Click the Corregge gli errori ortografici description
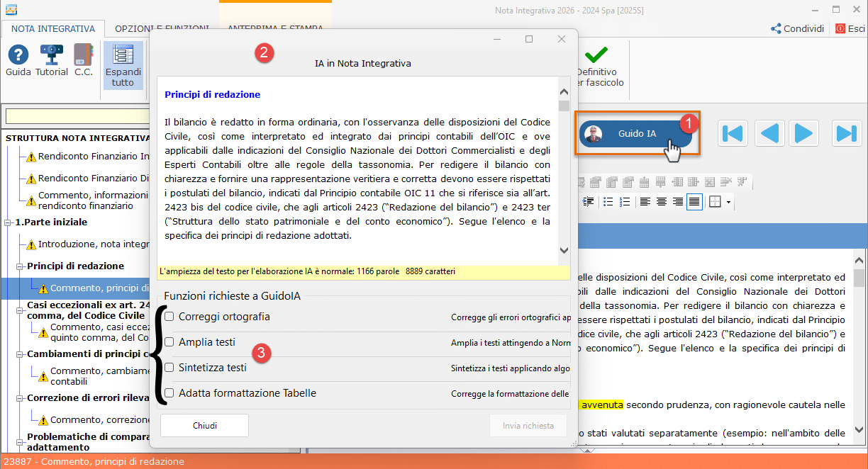The height and width of the screenshot is (469, 868). (511, 317)
